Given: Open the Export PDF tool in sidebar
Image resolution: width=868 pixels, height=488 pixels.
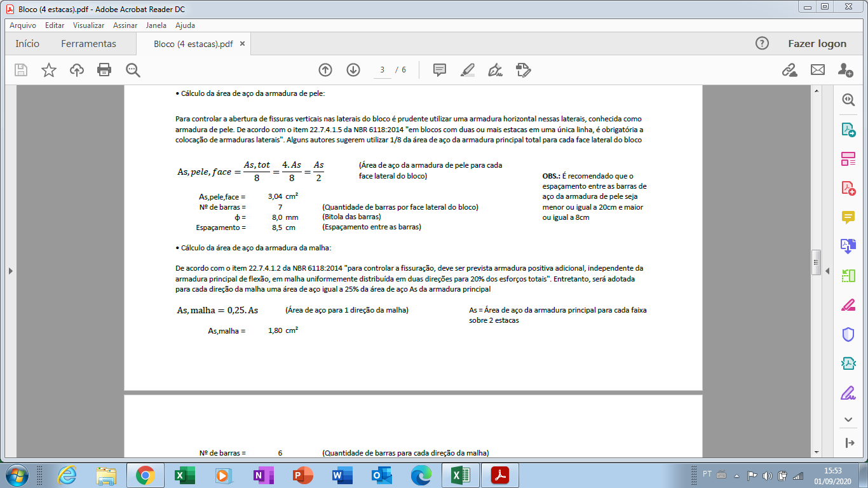Looking at the screenshot, I should (x=848, y=130).
